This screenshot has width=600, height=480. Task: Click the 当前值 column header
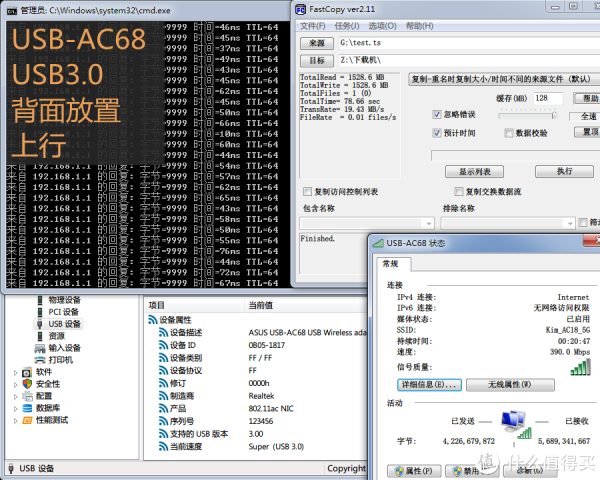(x=306, y=305)
